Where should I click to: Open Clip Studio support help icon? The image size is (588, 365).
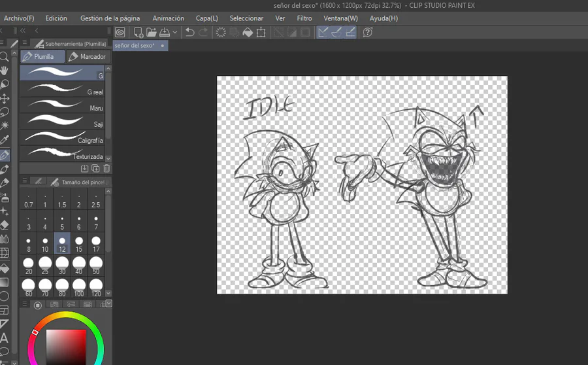367,32
